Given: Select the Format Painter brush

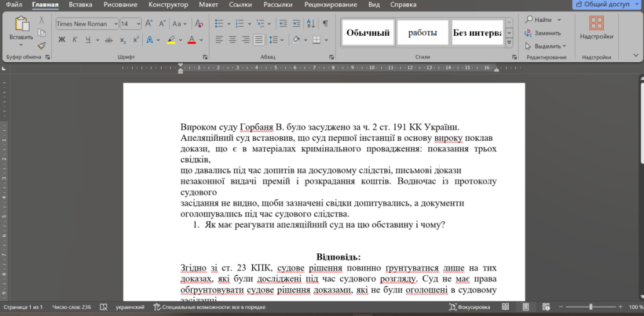Looking at the screenshot, I should 42,45.
